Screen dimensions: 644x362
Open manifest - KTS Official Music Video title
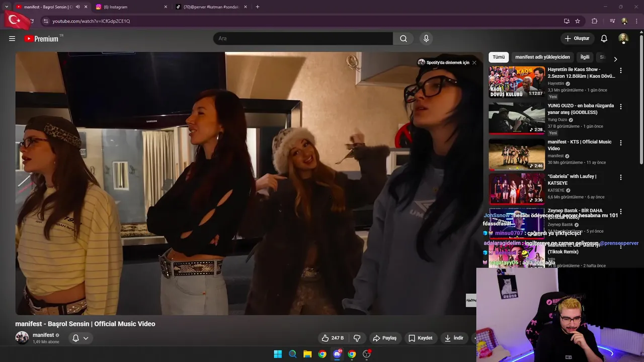(580, 145)
